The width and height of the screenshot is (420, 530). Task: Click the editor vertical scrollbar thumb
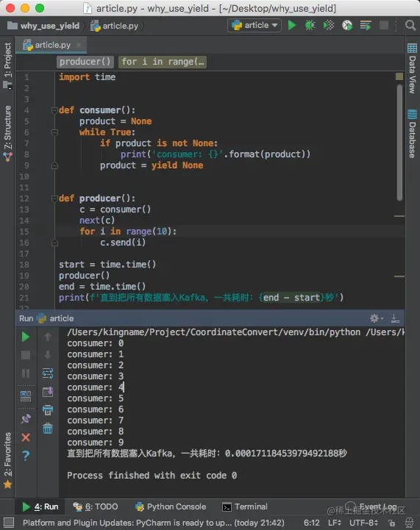pyautogui.click(x=399, y=142)
